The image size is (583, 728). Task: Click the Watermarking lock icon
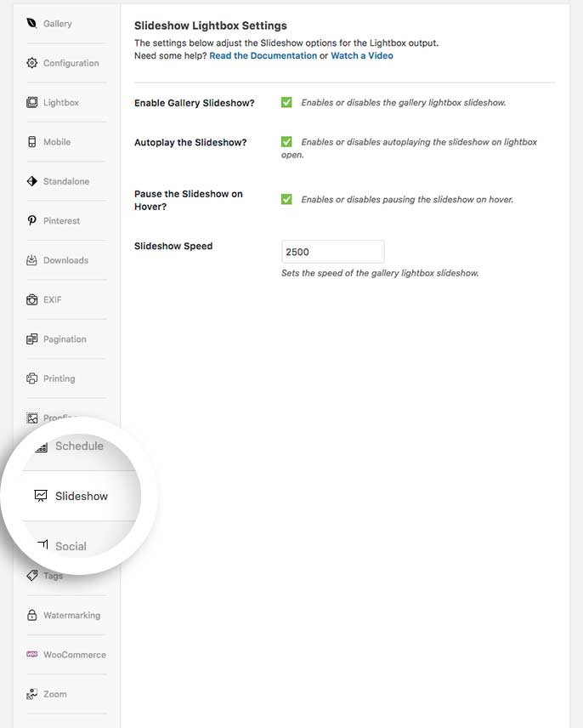pos(32,616)
